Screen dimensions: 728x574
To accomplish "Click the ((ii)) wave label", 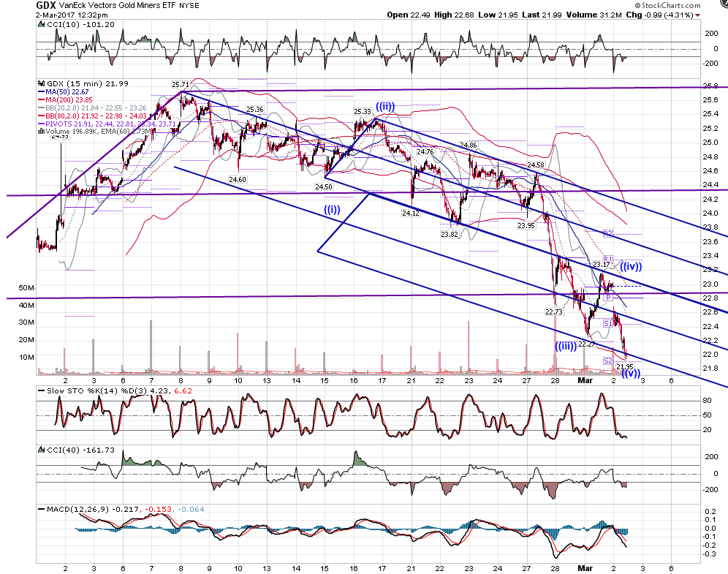I will pyautogui.click(x=385, y=107).
